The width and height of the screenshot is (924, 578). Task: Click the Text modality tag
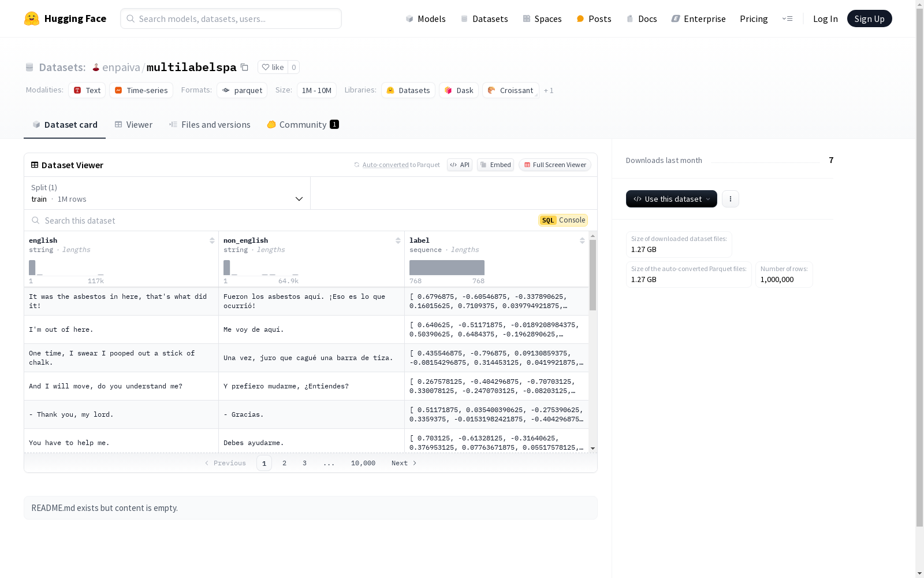(87, 90)
